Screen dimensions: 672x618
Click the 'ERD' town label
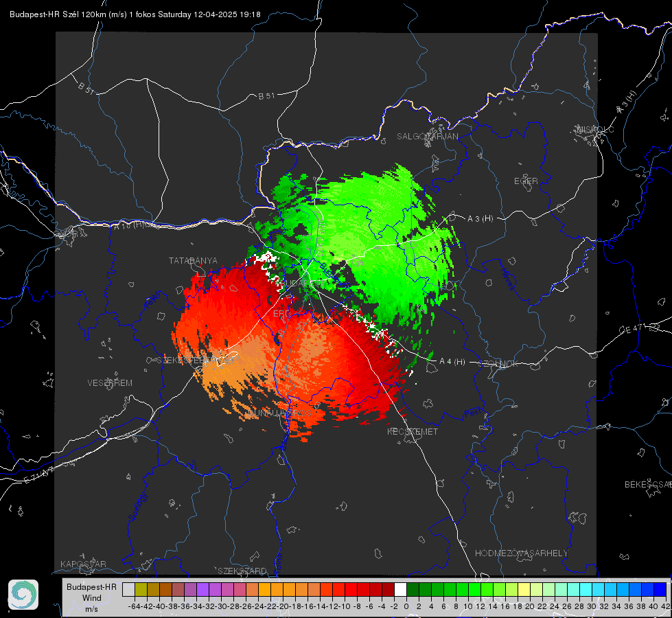(x=281, y=314)
